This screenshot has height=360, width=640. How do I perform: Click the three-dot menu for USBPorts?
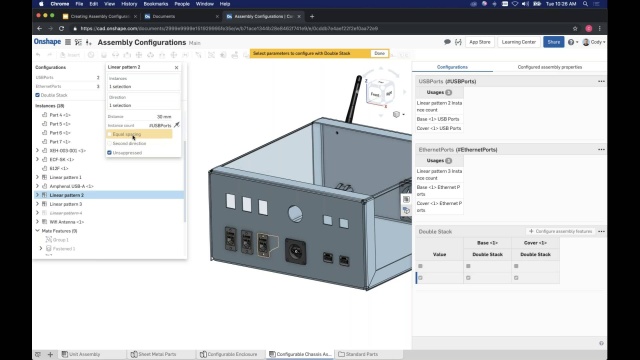(601, 81)
